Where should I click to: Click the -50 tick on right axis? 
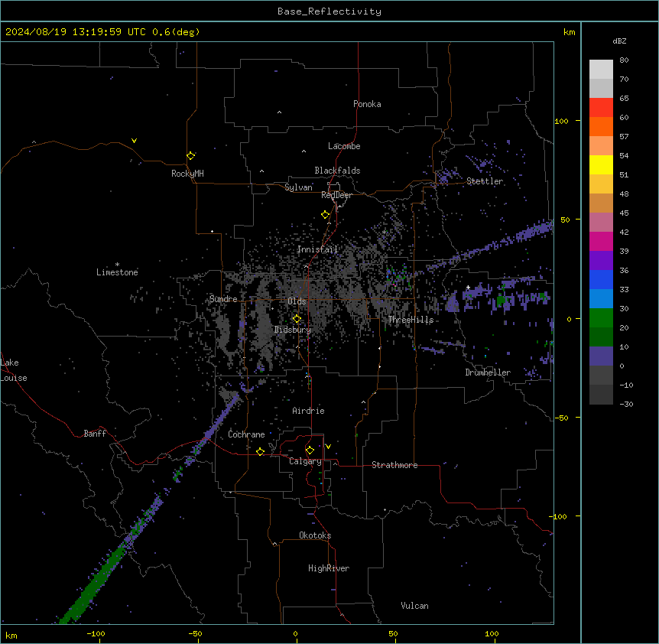[561, 418]
